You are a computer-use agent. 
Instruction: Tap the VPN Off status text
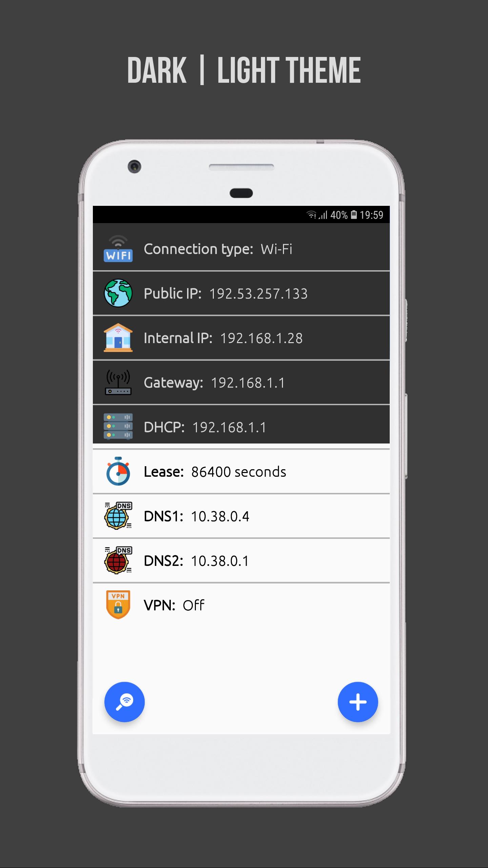coord(194,605)
